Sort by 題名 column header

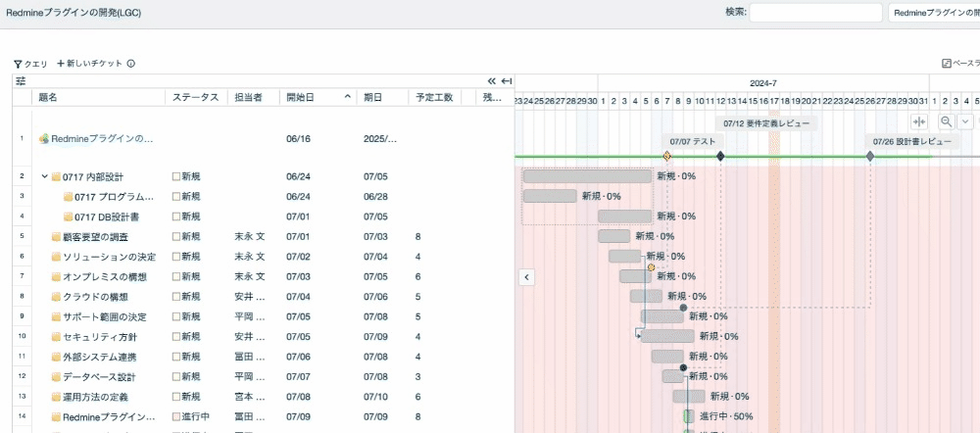pyautogui.click(x=47, y=97)
